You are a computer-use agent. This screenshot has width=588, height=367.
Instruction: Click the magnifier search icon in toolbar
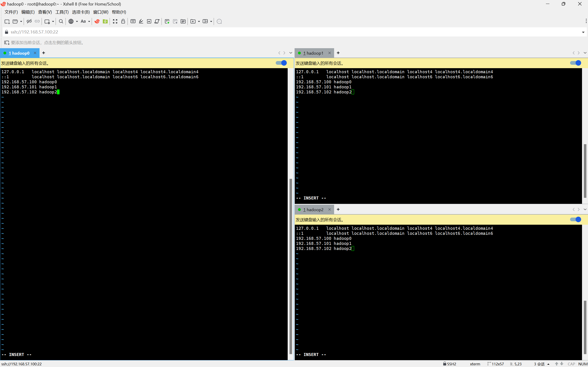pyautogui.click(x=61, y=22)
